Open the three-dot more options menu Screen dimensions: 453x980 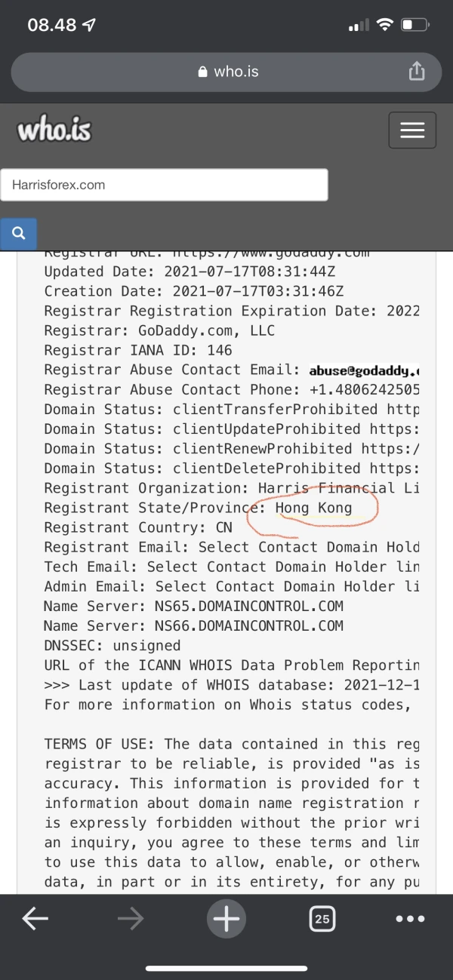[x=410, y=918]
